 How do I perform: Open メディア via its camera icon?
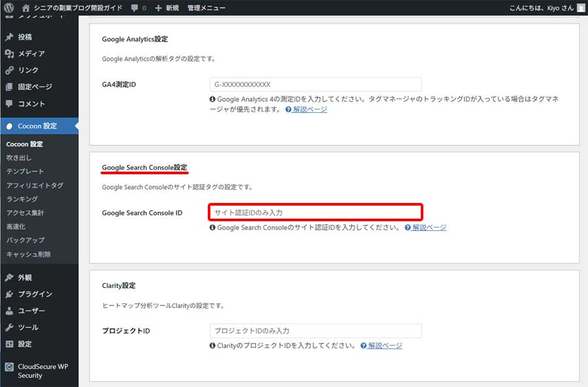[9, 54]
